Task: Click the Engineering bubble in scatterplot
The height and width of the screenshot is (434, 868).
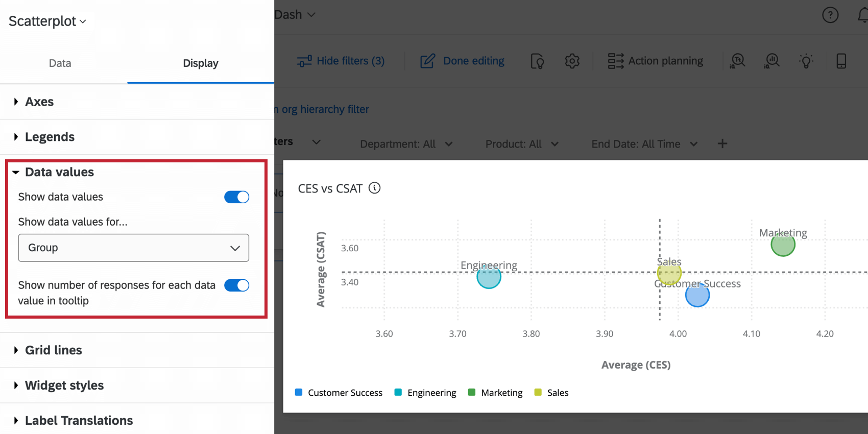Action: pos(489,277)
